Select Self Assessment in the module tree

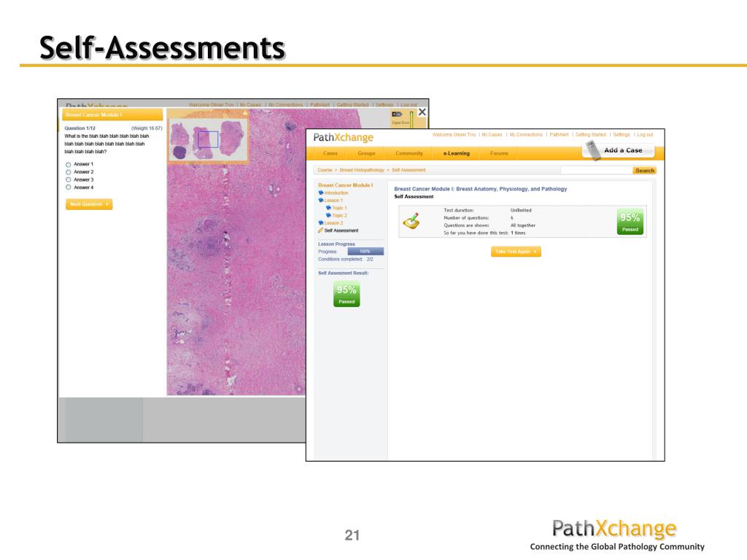coord(341,230)
